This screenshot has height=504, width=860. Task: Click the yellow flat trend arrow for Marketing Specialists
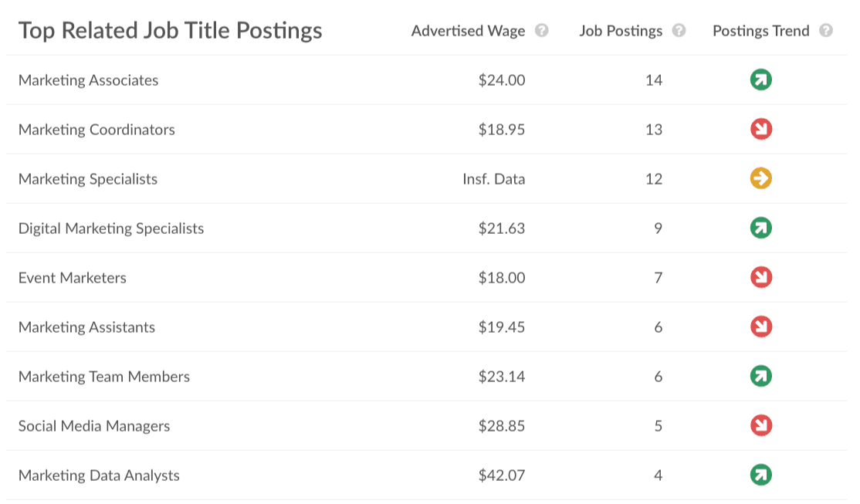click(x=760, y=178)
